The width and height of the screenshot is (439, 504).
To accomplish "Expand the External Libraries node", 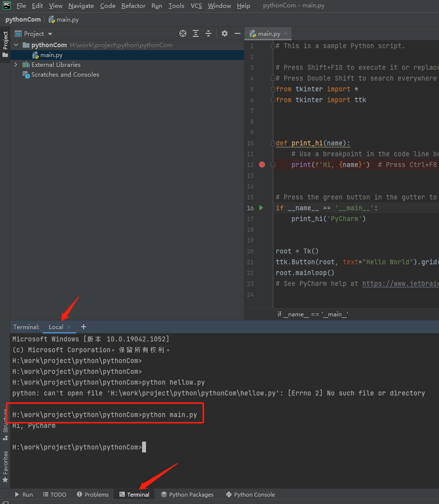I will click(15, 64).
